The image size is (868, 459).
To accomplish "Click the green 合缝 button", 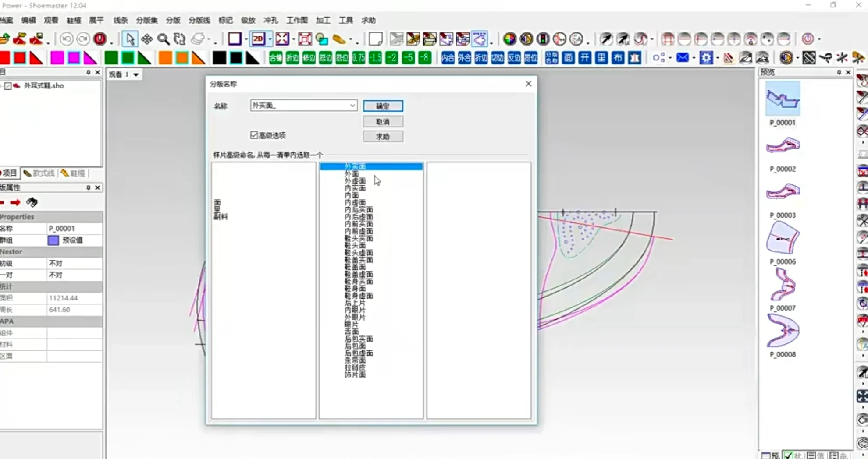I will pyautogui.click(x=276, y=57).
